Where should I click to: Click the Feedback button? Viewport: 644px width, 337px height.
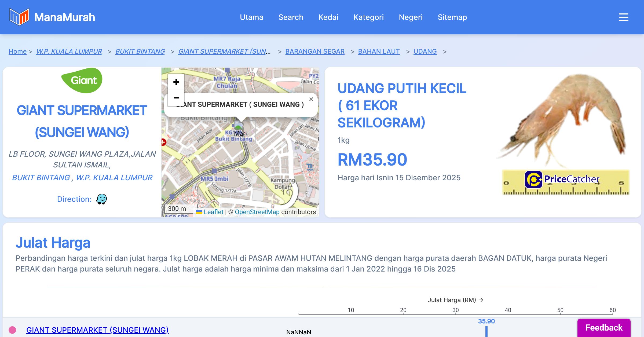pyautogui.click(x=604, y=328)
